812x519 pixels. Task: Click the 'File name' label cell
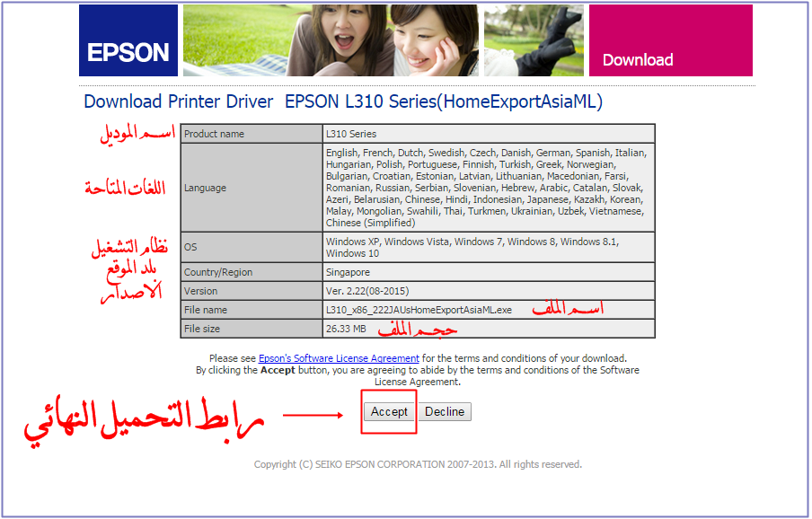click(x=252, y=310)
